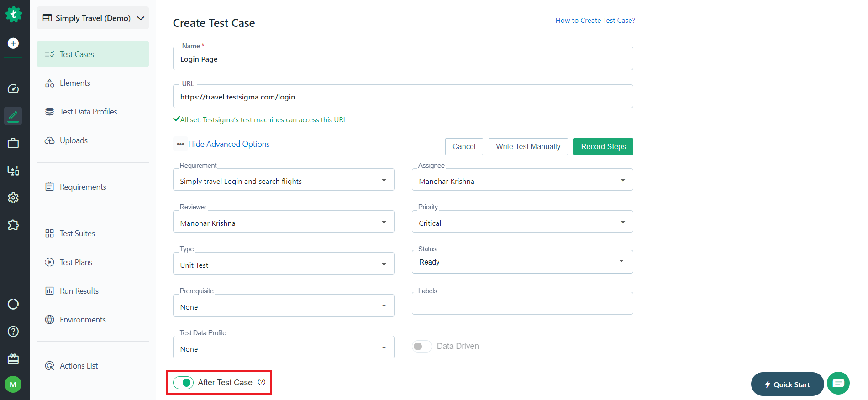The width and height of the screenshot is (868, 400).
Task: Click Write Test Manually button
Action: [x=528, y=146]
